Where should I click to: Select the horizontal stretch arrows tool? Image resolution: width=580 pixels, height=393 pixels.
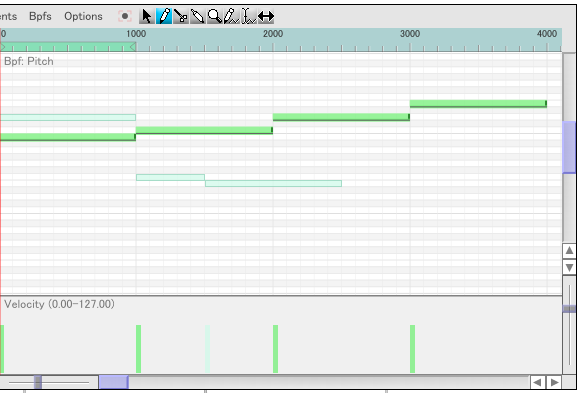tap(266, 16)
